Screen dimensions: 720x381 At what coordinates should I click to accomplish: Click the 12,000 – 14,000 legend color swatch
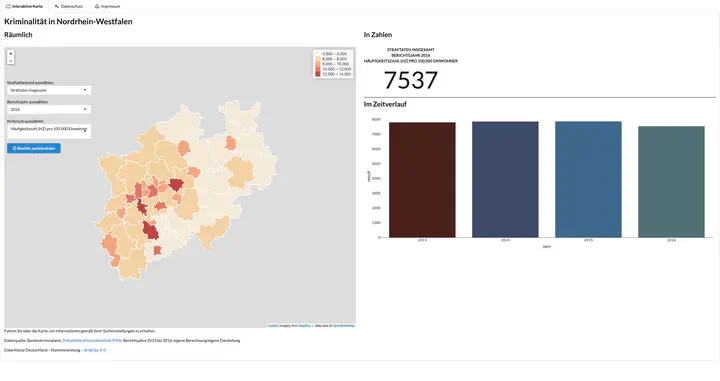pyautogui.click(x=318, y=74)
